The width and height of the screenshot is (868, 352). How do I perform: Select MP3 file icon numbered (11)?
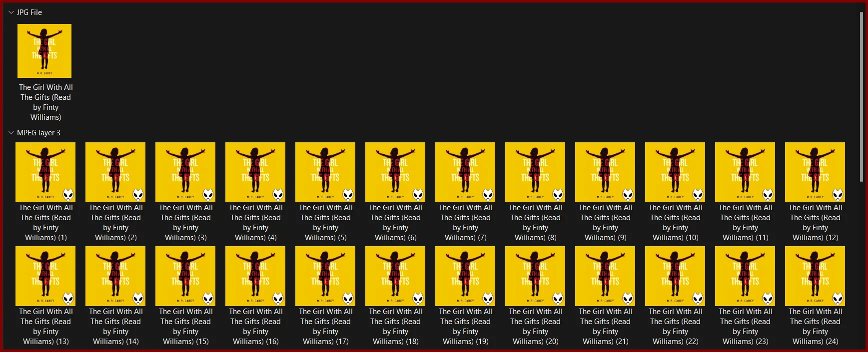point(745,172)
